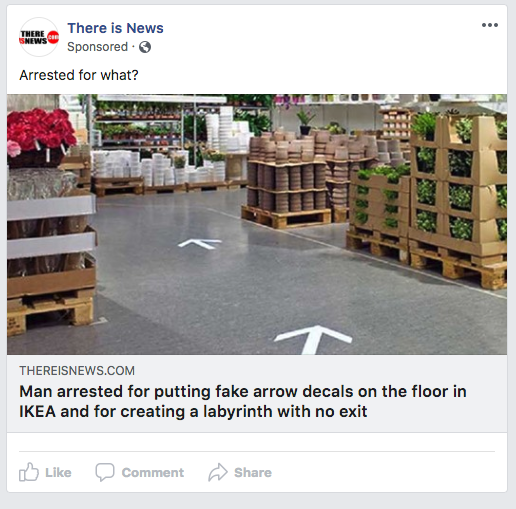Select the "Arrested for what?" post text
The image size is (516, 509).
pyautogui.click(x=79, y=75)
